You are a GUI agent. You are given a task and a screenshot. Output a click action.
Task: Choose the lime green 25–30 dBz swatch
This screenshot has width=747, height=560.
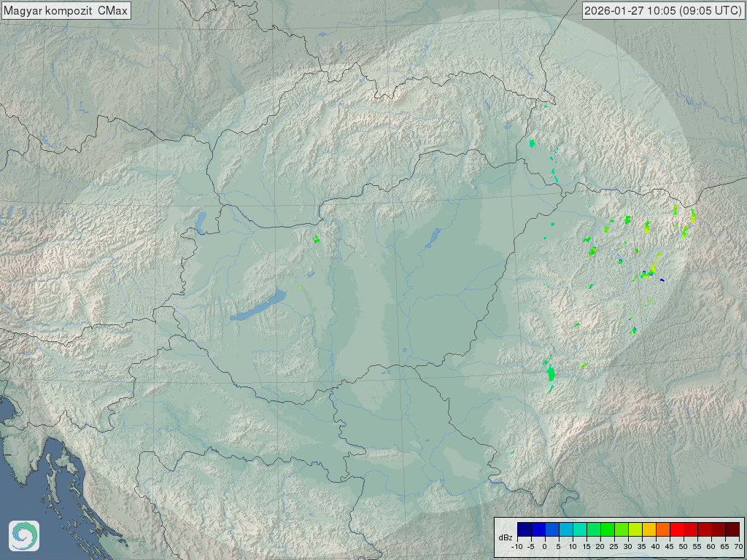(x=621, y=529)
